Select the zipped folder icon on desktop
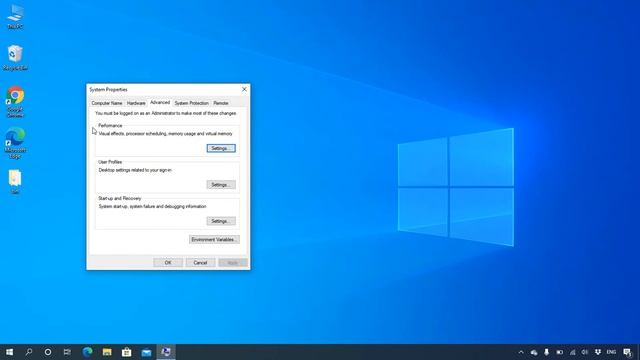 tap(15, 181)
